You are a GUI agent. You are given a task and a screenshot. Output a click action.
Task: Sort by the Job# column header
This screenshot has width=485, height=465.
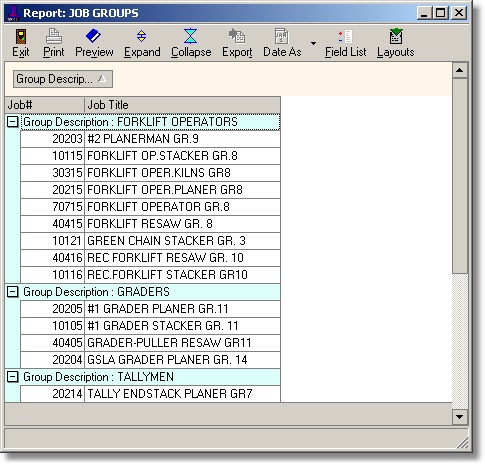pos(45,105)
